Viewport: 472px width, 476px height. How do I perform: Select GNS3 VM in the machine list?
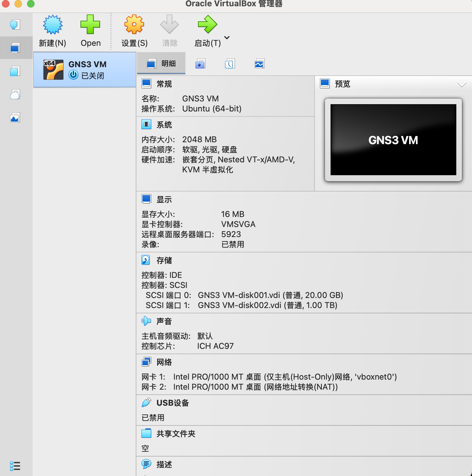(x=85, y=69)
